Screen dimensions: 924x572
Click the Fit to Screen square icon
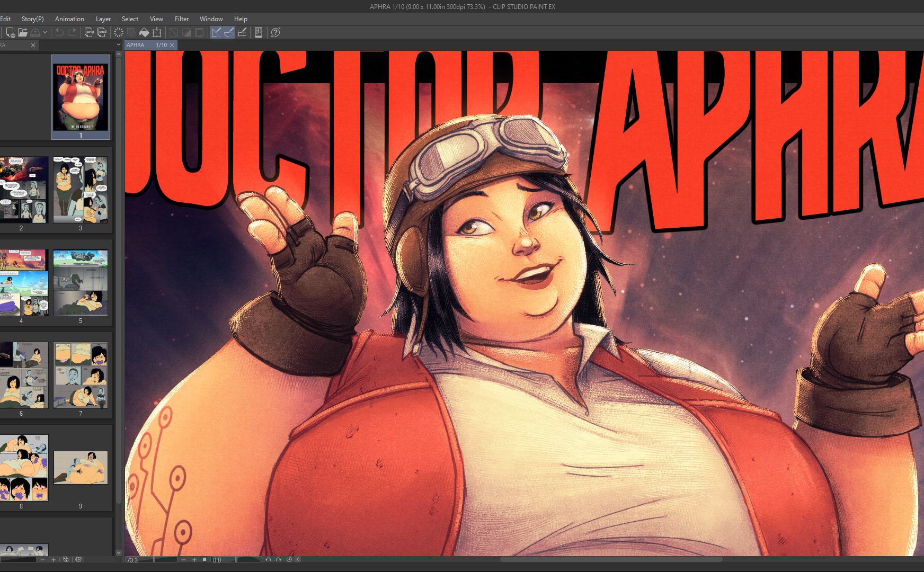pos(205,559)
